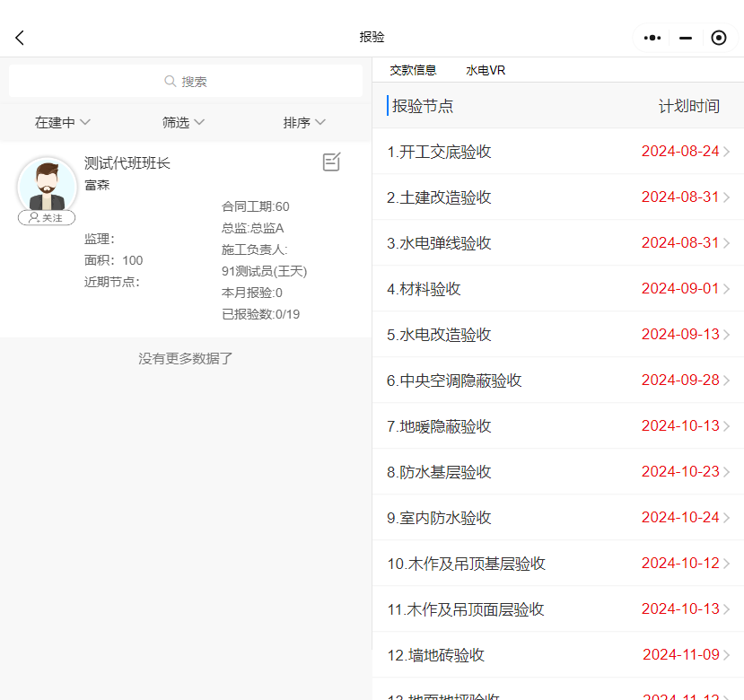Click the back arrow icon
Viewport: 744px width, 700px height.
20,38
